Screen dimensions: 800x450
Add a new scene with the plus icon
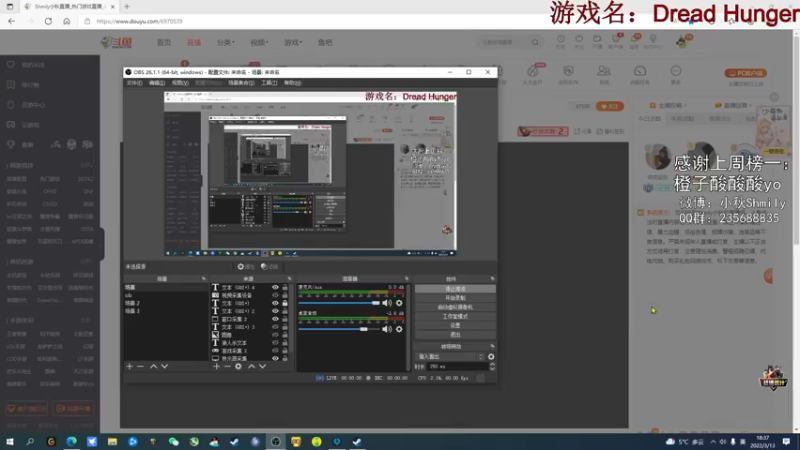(x=129, y=366)
